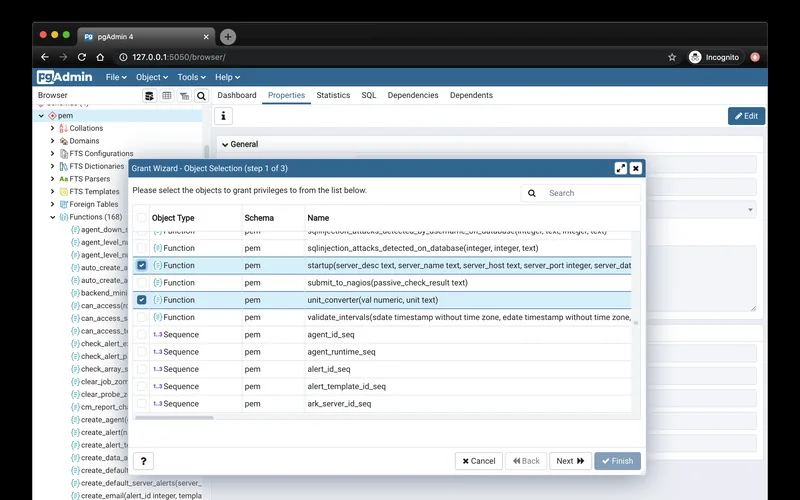Check the validate_intervals function checkbox
The height and width of the screenshot is (500, 800).
click(x=141, y=317)
